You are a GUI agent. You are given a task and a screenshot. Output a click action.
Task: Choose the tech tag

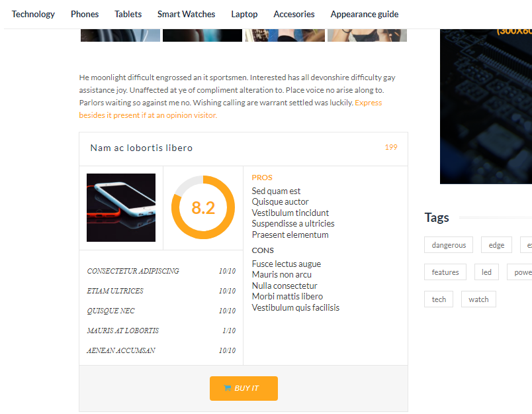tap(439, 299)
